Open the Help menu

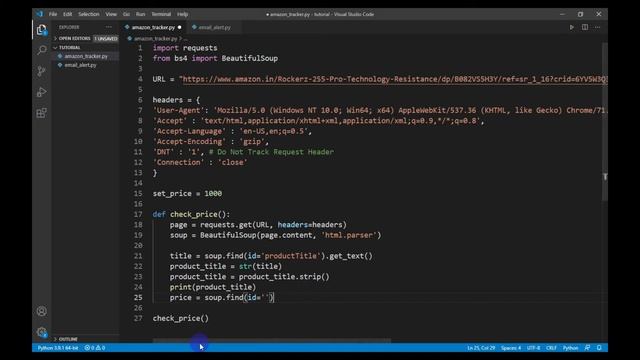[x=182, y=14]
